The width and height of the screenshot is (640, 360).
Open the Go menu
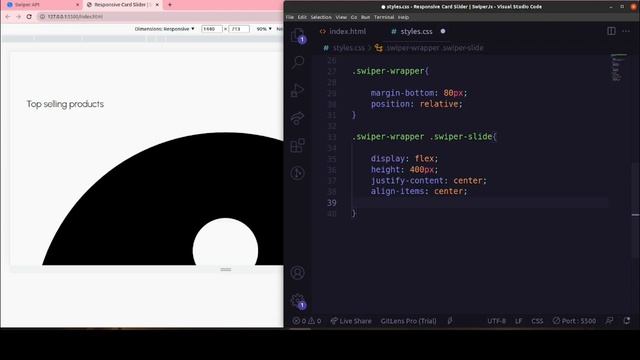click(354, 17)
